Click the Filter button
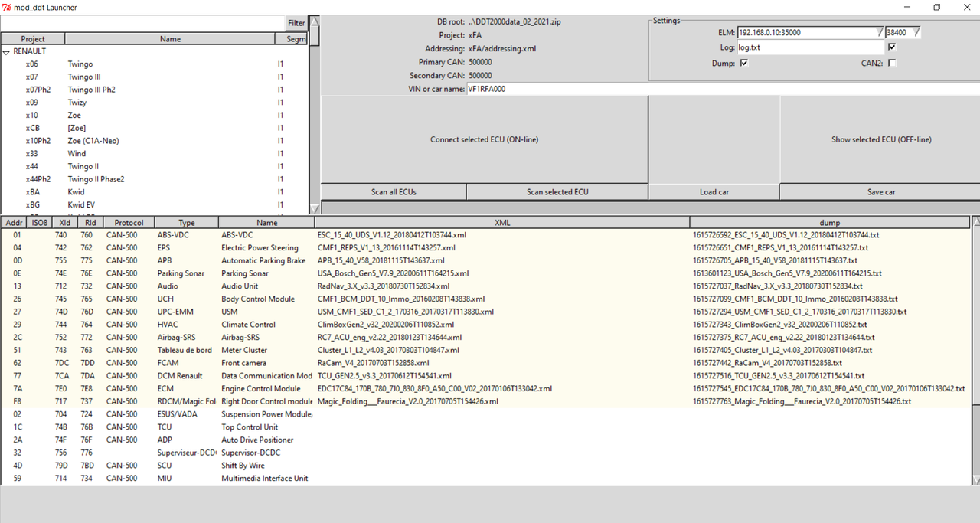 tap(296, 23)
